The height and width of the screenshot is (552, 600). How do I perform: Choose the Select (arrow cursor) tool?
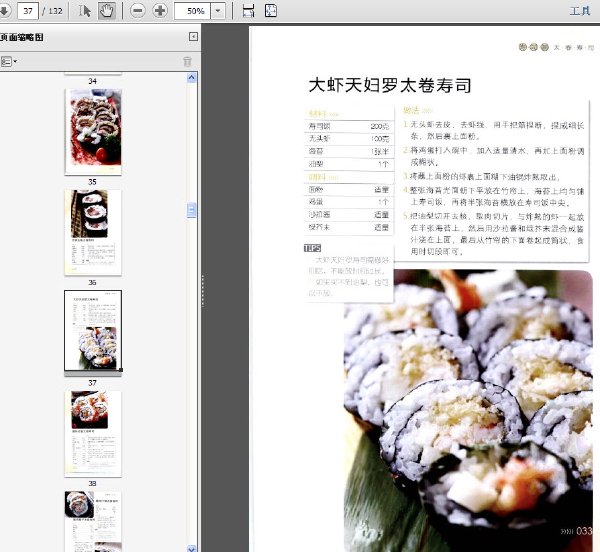coord(85,11)
